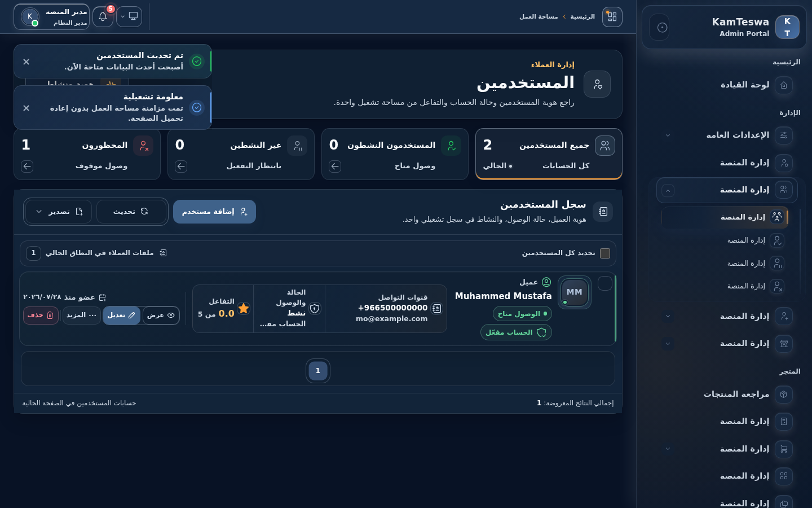Image resolution: width=812 pixels, height=508 pixels.
Task: Click the orange star rating icon
Action: [244, 309]
